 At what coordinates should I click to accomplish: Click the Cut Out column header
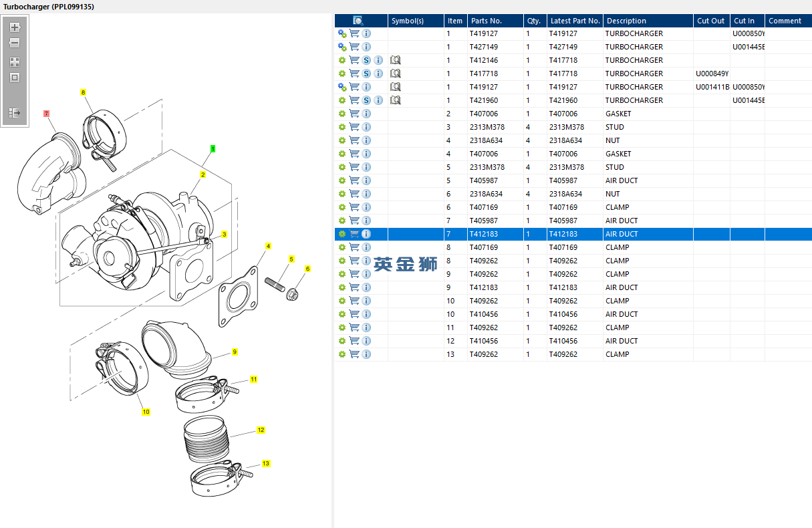point(710,21)
